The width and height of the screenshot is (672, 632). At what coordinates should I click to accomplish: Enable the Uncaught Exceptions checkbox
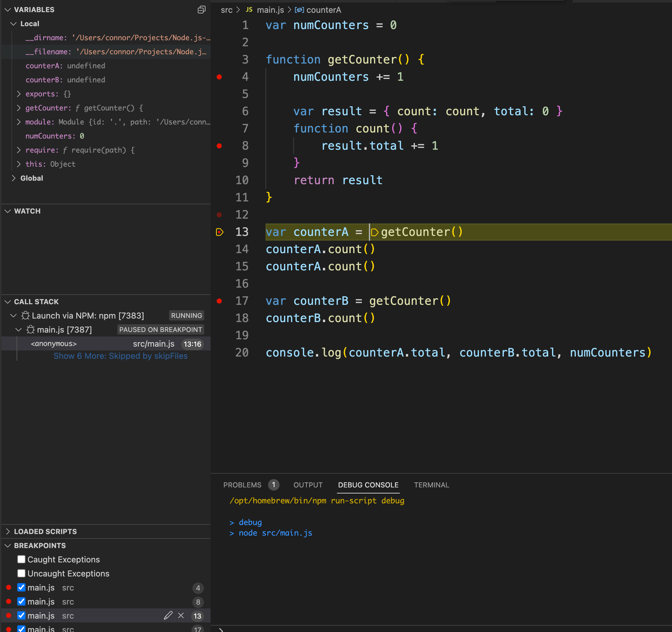21,573
